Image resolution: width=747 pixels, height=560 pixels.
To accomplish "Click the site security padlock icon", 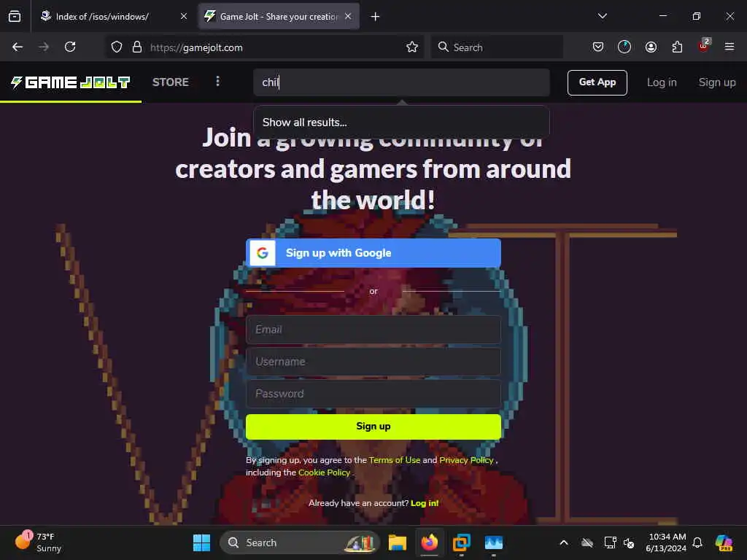I will (x=136, y=47).
